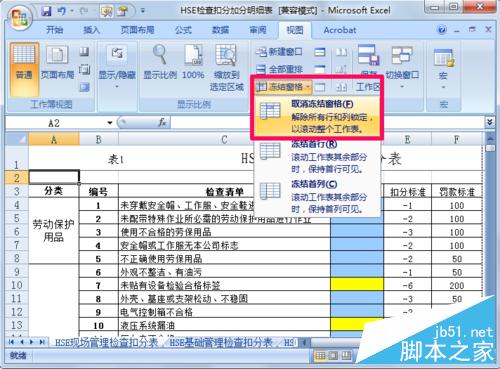Screen dimensions: 500x369
Task: Open the Name Box dropdown arrow
Action: (x=110, y=123)
